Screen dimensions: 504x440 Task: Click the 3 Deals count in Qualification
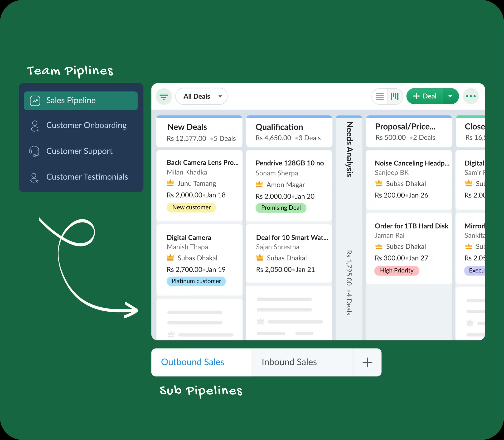pyautogui.click(x=310, y=138)
